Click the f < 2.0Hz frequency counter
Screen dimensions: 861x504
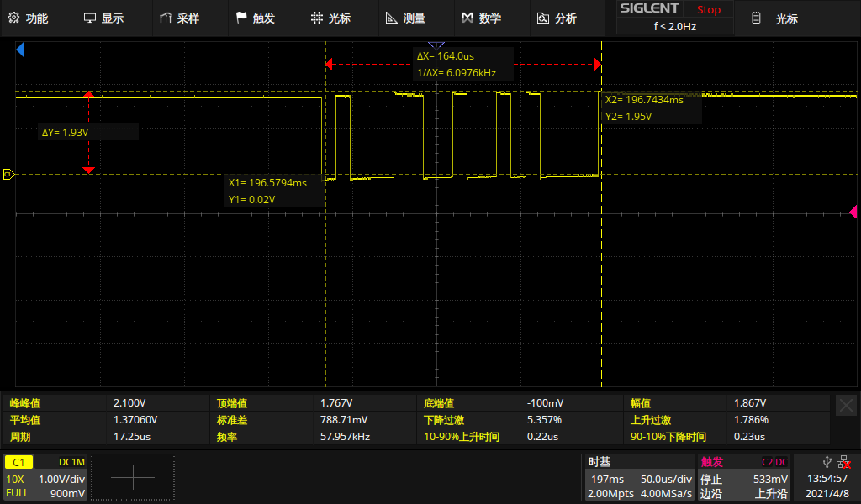click(x=674, y=26)
